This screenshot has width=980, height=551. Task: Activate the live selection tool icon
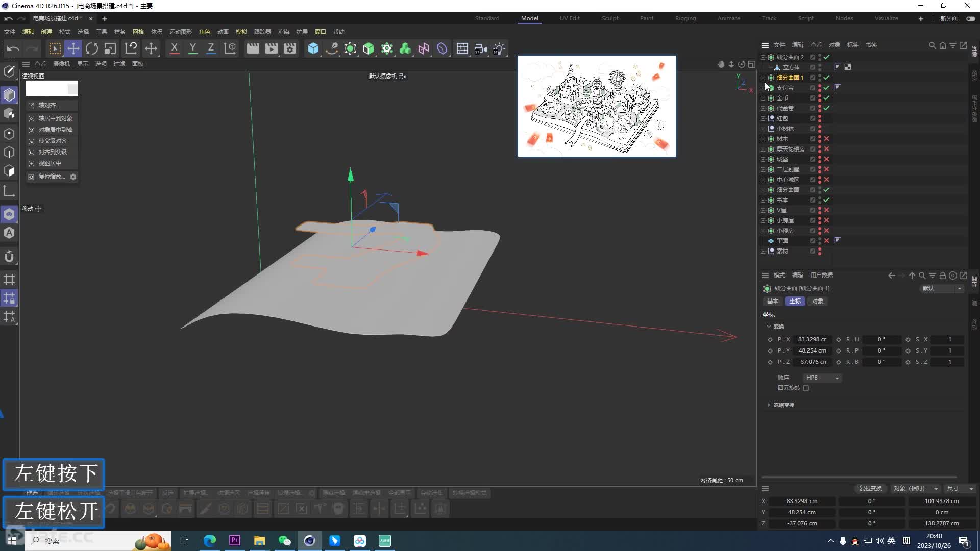[55, 48]
